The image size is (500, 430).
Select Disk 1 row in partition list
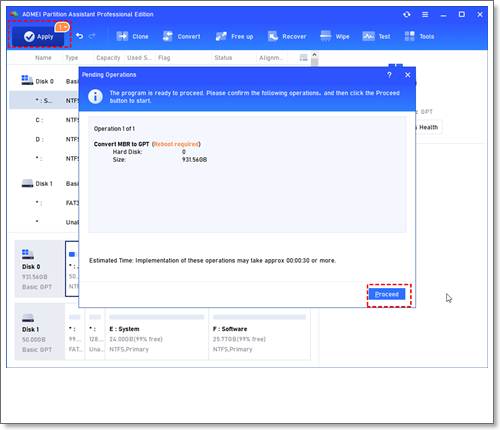tap(44, 184)
